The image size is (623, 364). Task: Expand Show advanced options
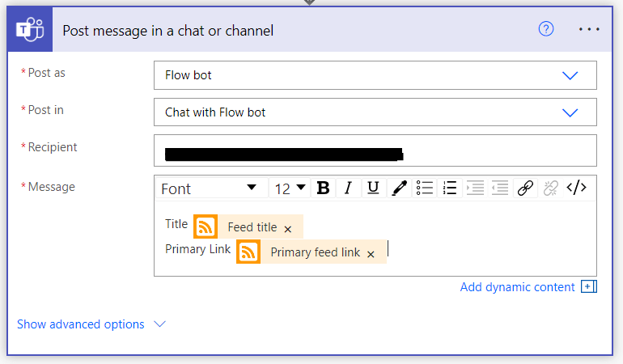tap(91, 324)
